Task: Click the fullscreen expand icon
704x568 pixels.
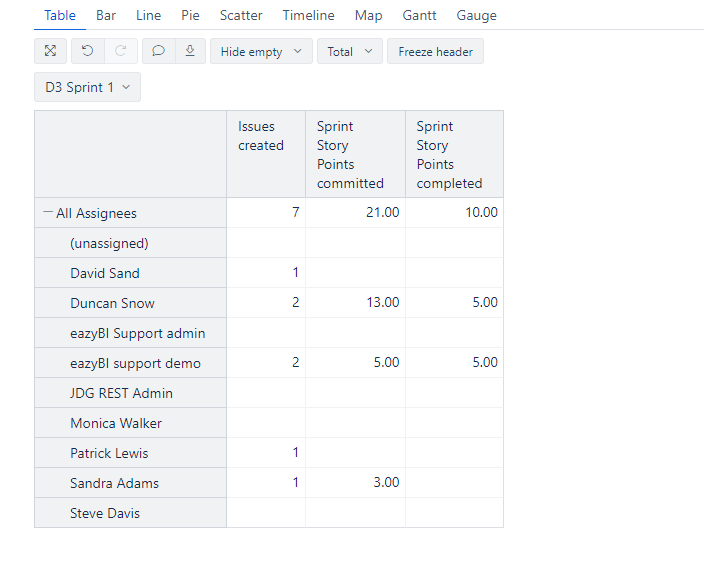Action: pyautogui.click(x=50, y=51)
